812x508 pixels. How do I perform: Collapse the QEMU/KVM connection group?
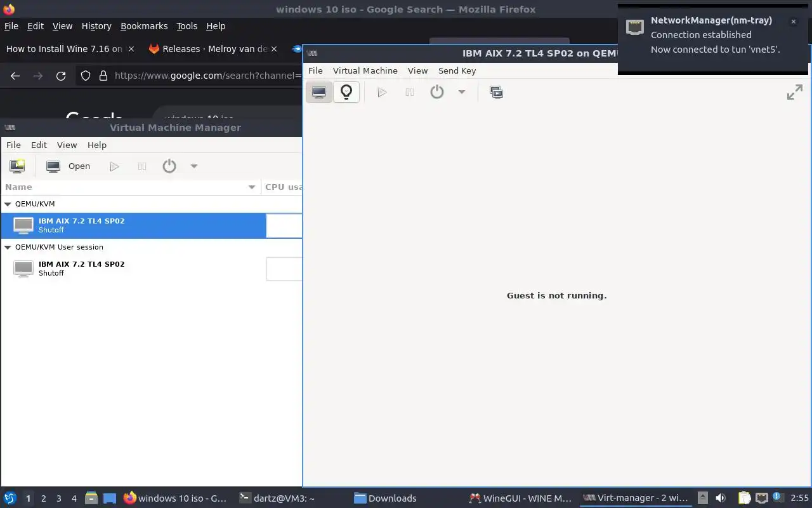[8, 204]
